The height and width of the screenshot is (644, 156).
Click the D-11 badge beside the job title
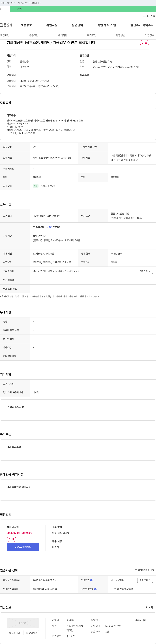click(x=144, y=43)
